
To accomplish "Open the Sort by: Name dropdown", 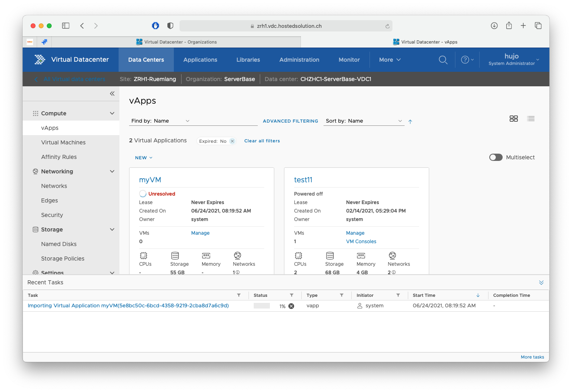I will pos(364,121).
